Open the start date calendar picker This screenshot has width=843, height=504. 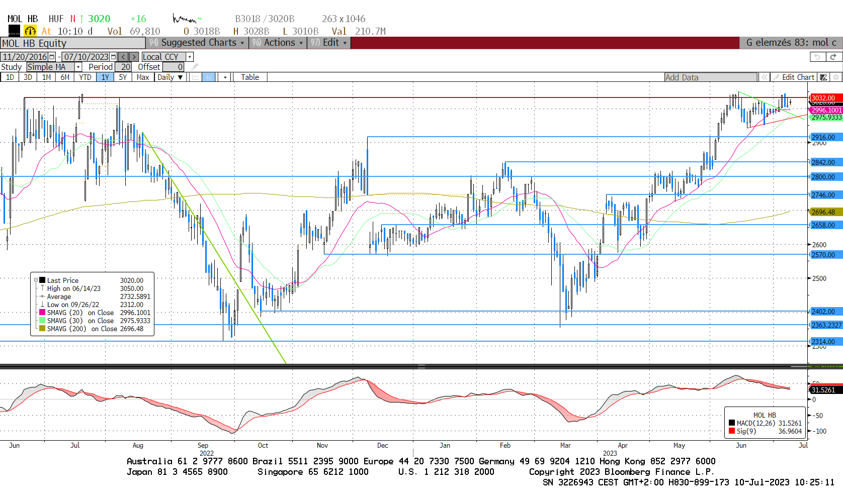(52, 57)
